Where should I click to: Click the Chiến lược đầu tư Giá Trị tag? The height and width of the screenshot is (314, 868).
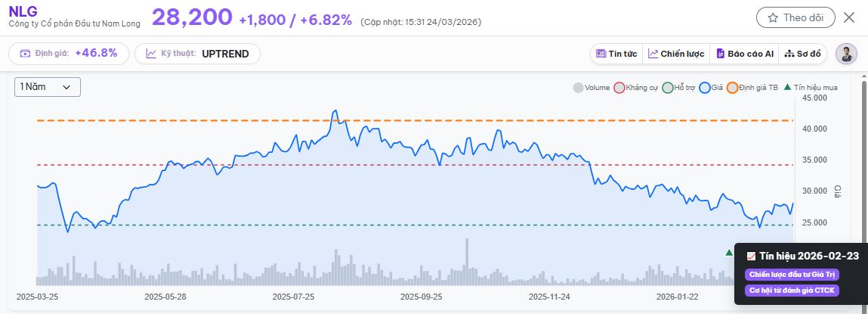click(792, 275)
